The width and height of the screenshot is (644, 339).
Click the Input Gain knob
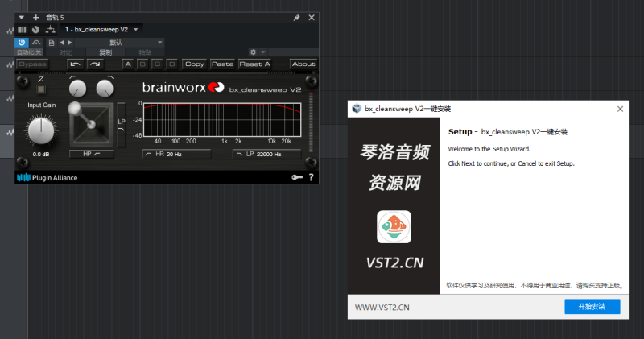(41, 130)
